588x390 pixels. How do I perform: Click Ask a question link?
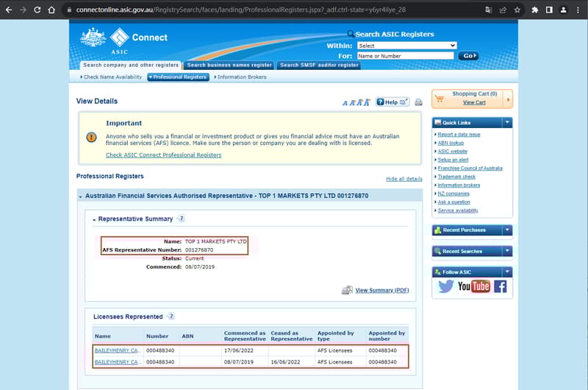pyautogui.click(x=453, y=202)
